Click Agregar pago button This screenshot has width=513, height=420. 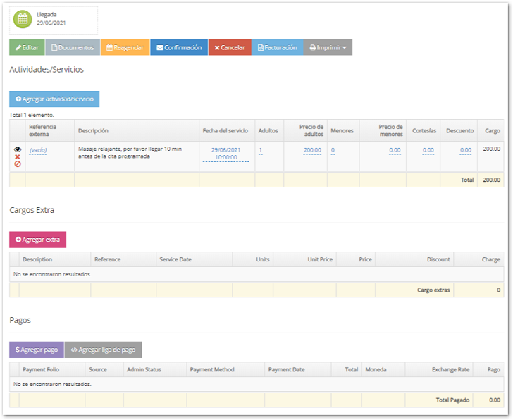click(36, 350)
